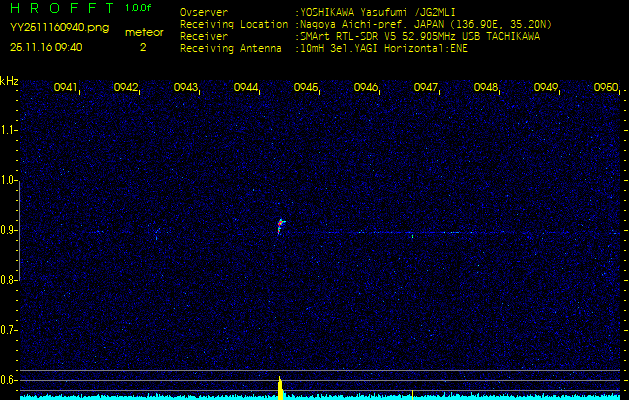Click the yellow spike in the bottom power graph
The height and width of the screenshot is (400, 629).
tap(280, 388)
